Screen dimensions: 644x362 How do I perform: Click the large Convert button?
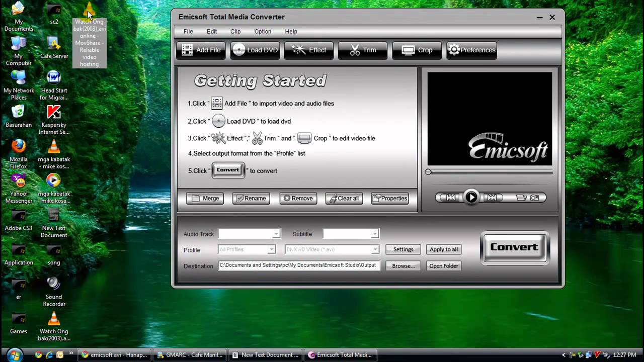coord(514,247)
